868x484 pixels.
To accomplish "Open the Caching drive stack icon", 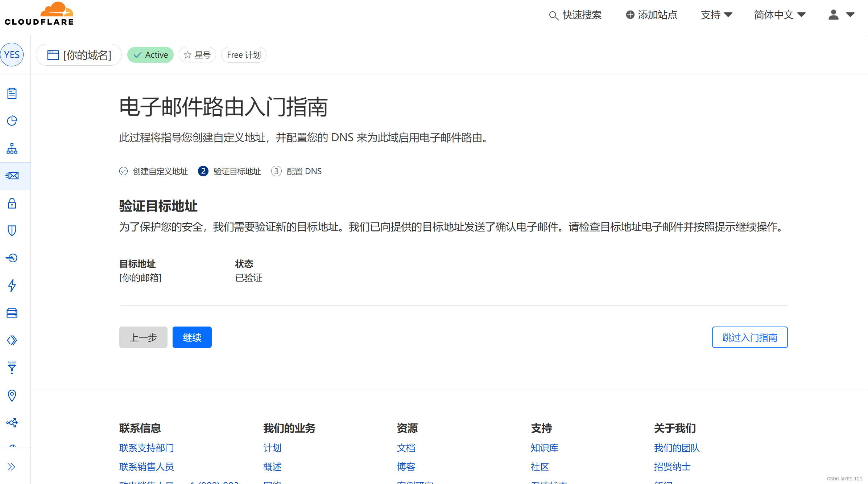I will tap(12, 313).
